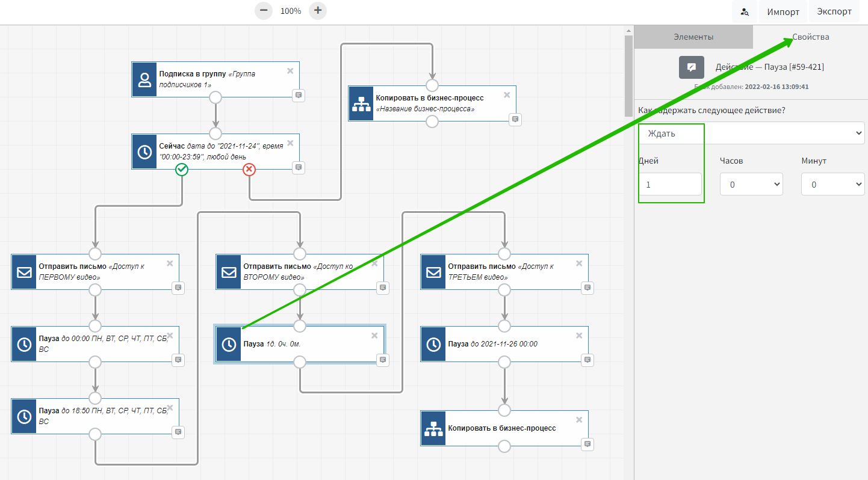Image resolution: width=868 pixels, height=480 pixels.
Task: Click zoom out minus button
Action: coord(264,11)
